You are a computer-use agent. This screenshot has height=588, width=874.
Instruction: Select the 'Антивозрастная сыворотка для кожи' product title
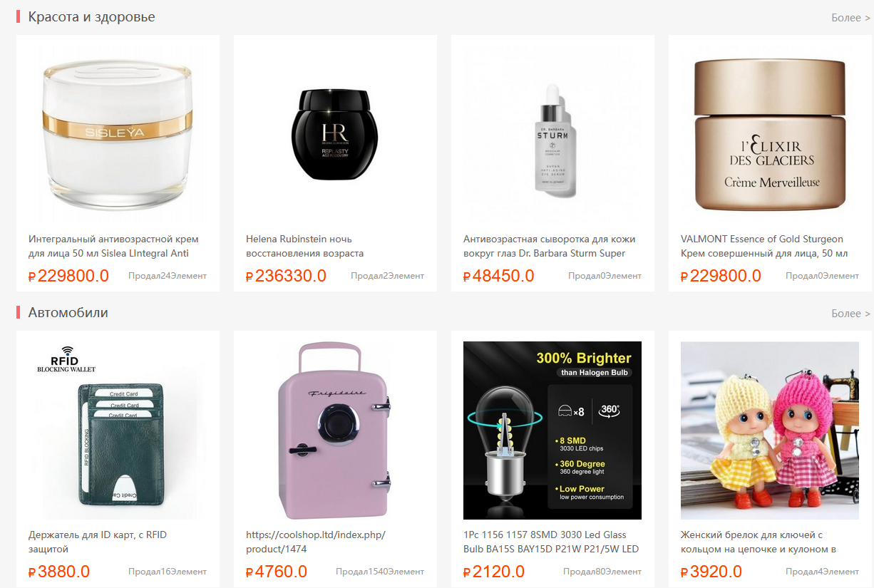click(x=549, y=246)
